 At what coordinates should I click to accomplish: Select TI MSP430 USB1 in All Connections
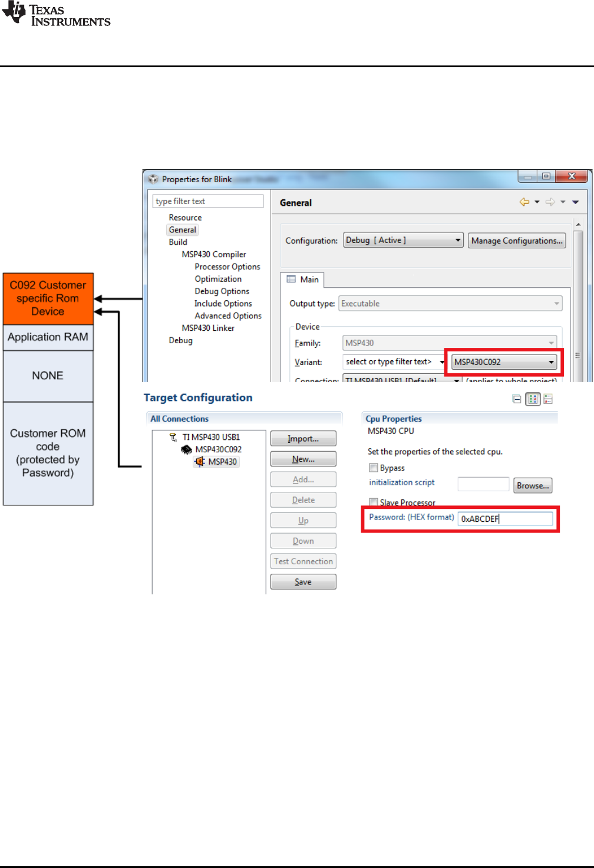tap(211, 437)
